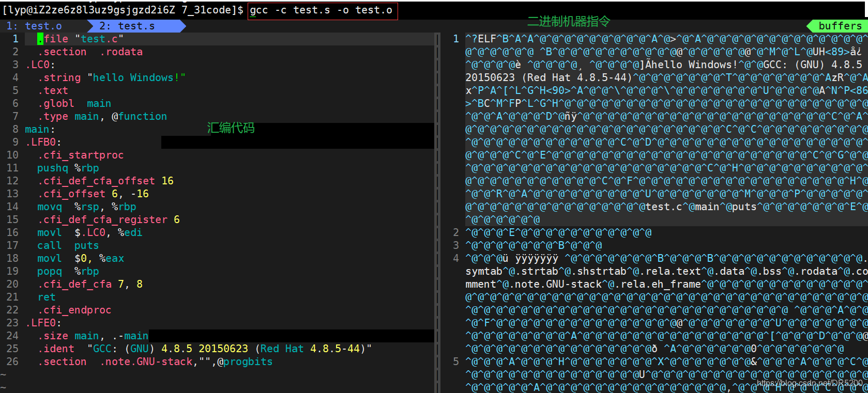Click the .cfi_def_cfa_register 6 line
Image resolution: width=868 pixels, height=393 pixels.
(109, 219)
